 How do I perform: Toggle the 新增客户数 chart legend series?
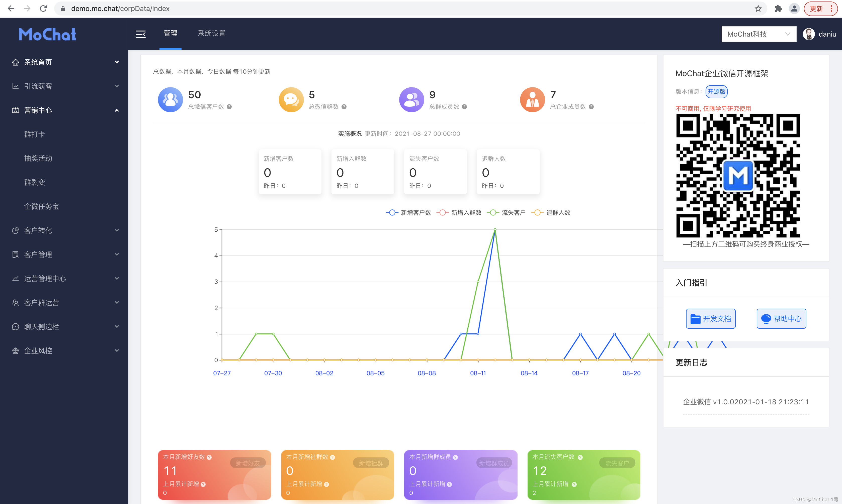pos(408,213)
